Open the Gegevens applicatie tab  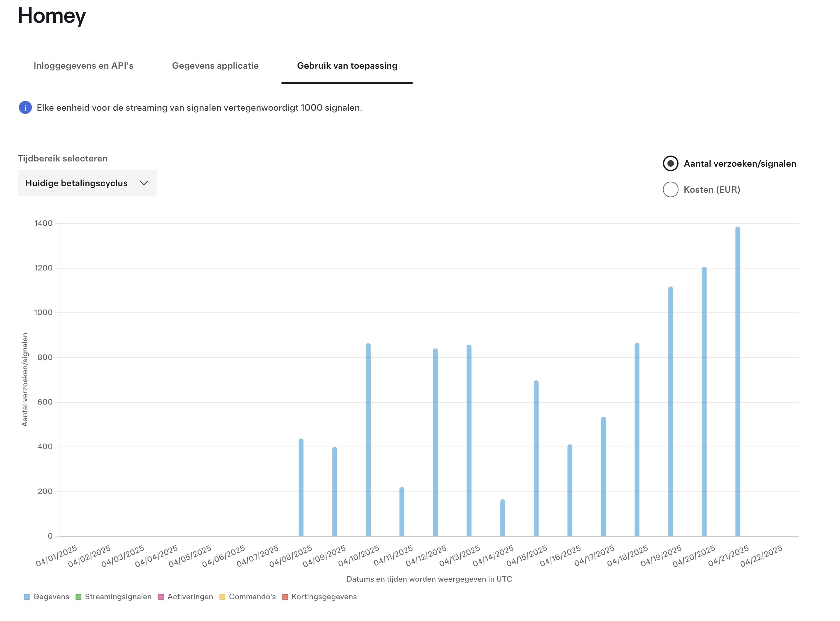click(x=215, y=66)
